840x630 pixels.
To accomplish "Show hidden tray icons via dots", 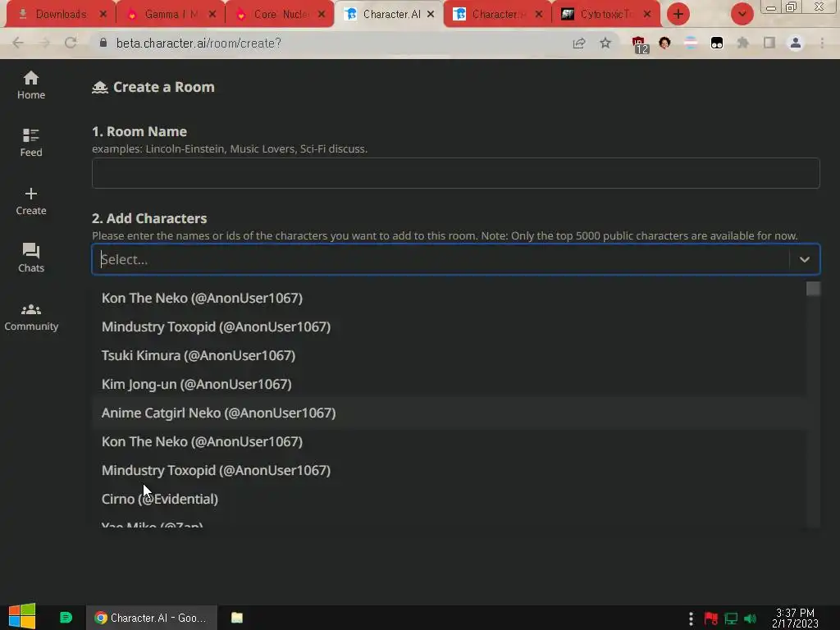I will point(691,619).
